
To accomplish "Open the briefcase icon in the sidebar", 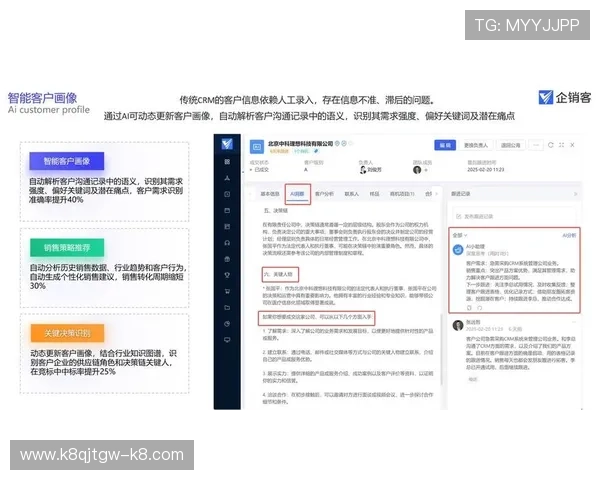I will coord(227,259).
